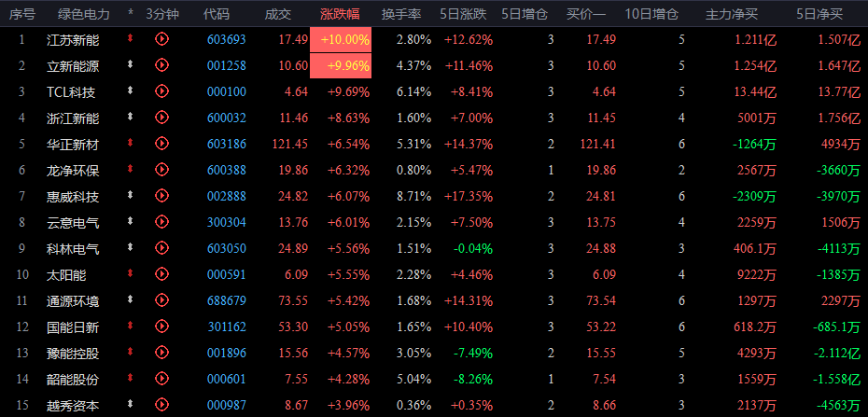
Task: Click the asterisk column header
Action: (131, 13)
